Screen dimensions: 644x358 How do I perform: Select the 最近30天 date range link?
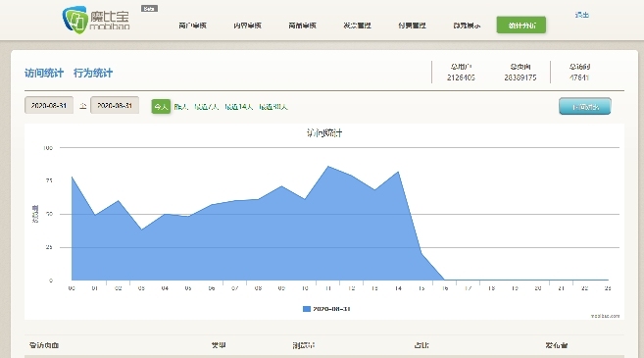pos(273,107)
